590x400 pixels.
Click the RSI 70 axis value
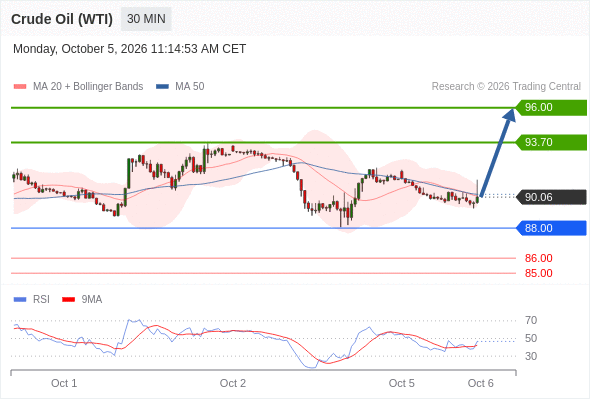[x=531, y=321]
